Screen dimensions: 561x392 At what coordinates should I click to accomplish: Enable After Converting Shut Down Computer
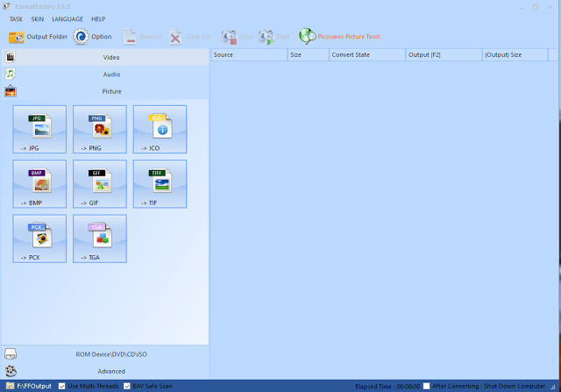click(426, 386)
